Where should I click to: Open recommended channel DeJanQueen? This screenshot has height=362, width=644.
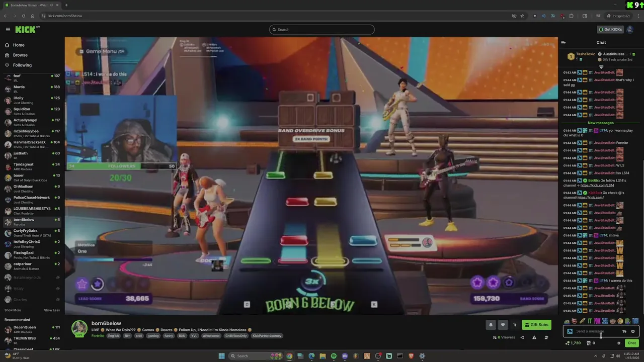pos(32,329)
